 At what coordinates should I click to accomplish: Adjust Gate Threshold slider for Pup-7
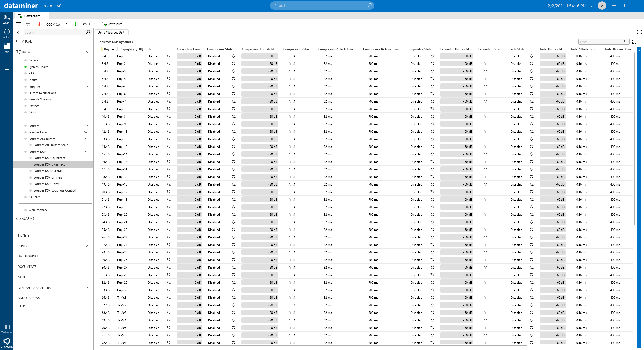pos(553,101)
